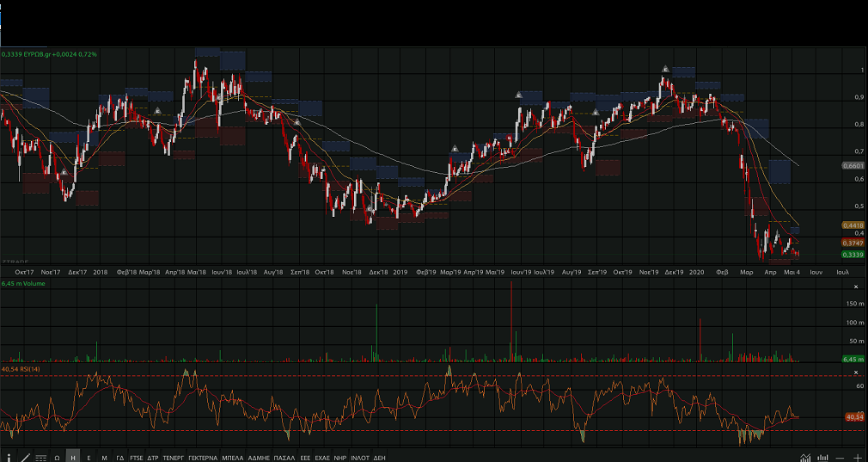Select the ΜΠΕΛΑ symbol shortcut
The height and width of the screenshot is (462, 868).
[x=233, y=458]
